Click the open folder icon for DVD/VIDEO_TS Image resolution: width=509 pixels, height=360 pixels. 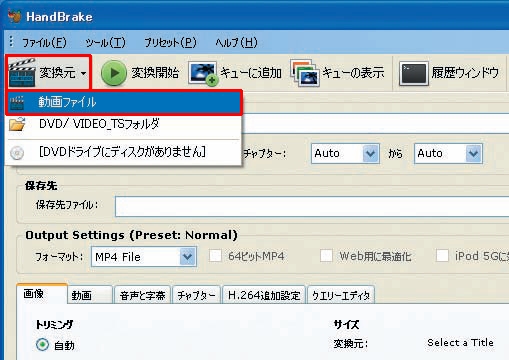[17, 124]
